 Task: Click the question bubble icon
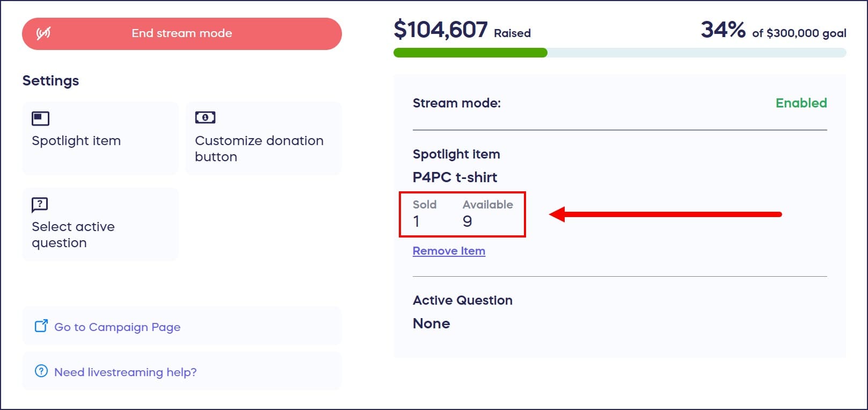[x=40, y=204]
